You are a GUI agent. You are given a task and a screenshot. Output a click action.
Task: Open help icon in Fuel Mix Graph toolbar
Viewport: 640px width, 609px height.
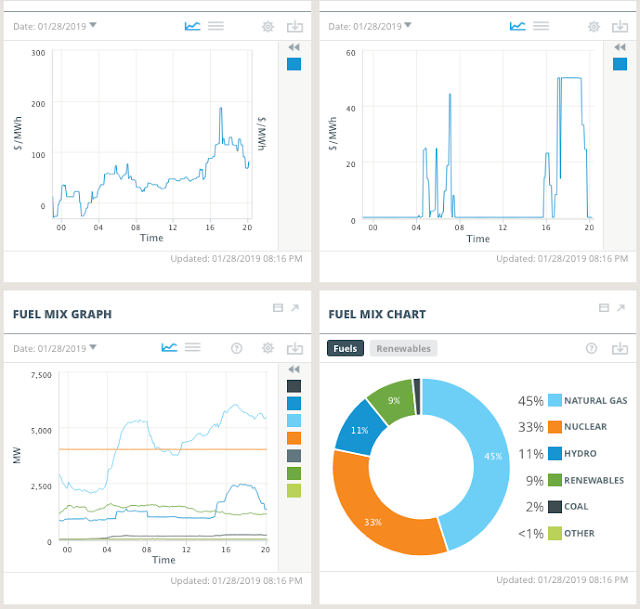coord(236,348)
